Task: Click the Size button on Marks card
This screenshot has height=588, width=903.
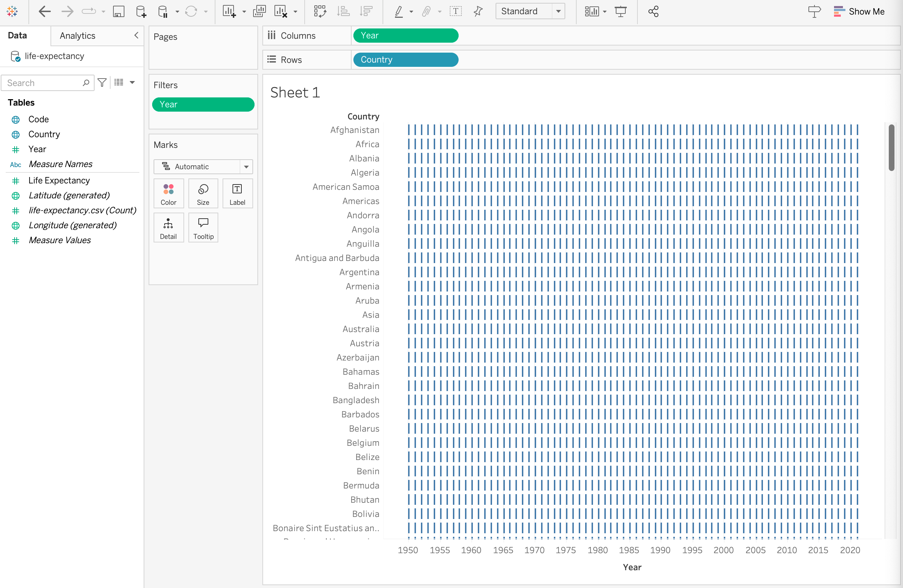Action: pyautogui.click(x=203, y=193)
